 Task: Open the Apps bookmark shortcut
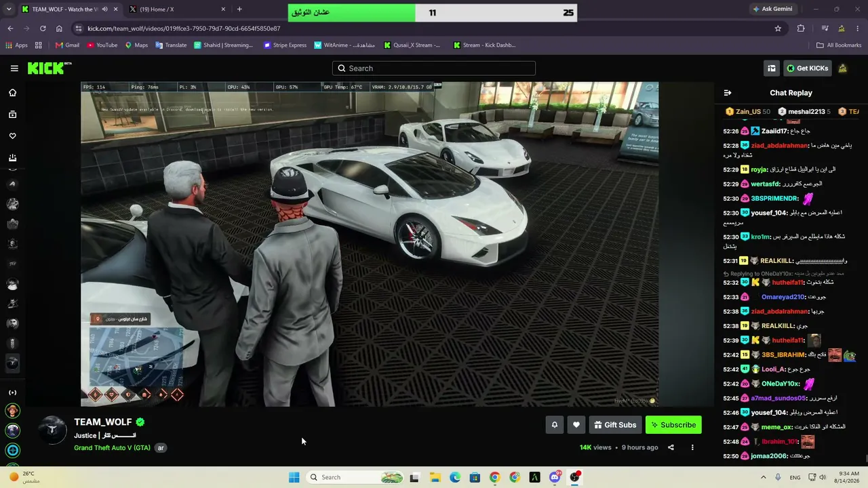[17, 45]
